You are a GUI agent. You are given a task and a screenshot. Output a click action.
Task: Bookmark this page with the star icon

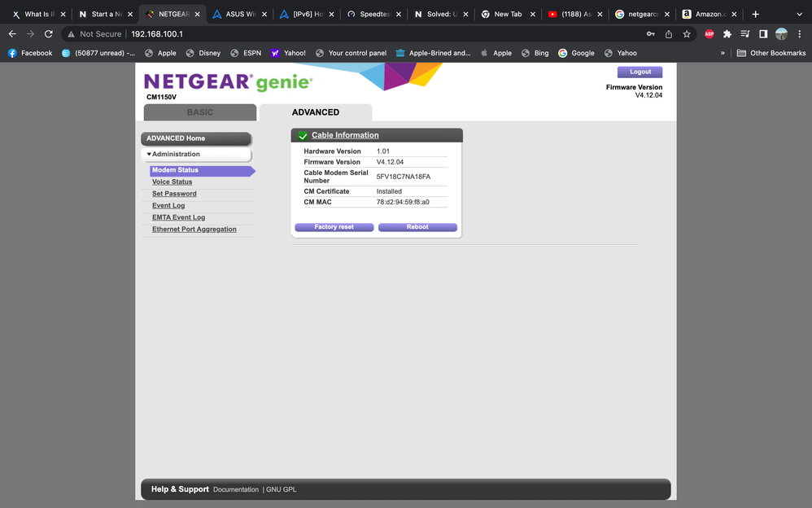pos(687,33)
